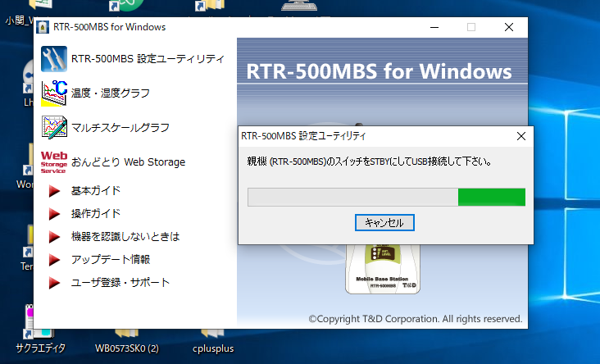600x364 pixels.
Task: Click the Mobile Base Station device image
Action: tap(383, 269)
